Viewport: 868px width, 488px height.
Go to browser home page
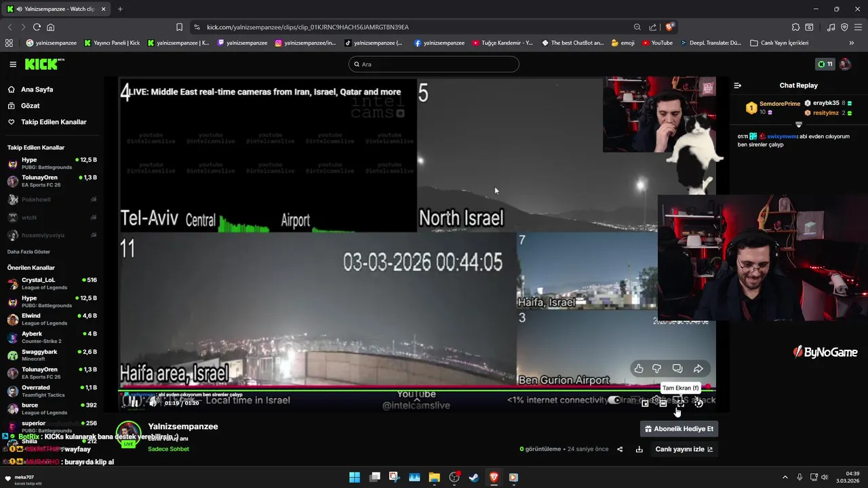coord(50,27)
